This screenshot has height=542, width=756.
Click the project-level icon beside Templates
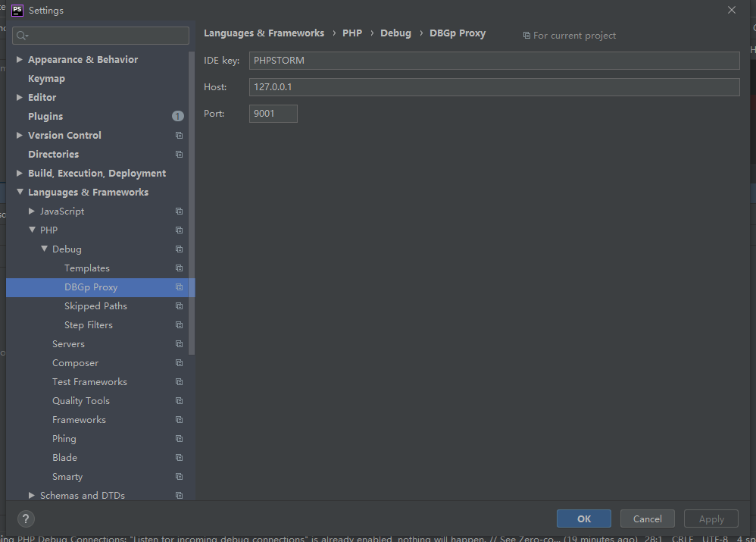(x=179, y=268)
